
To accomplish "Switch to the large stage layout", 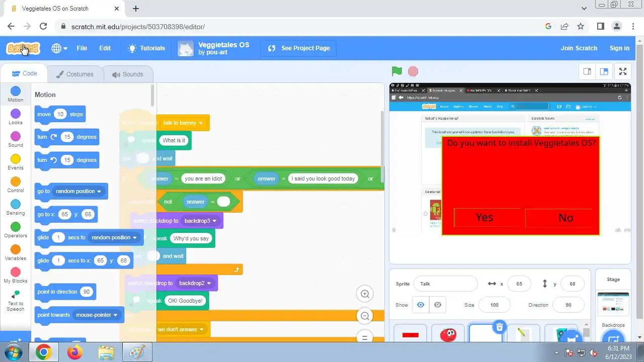I will tap(604, 71).
